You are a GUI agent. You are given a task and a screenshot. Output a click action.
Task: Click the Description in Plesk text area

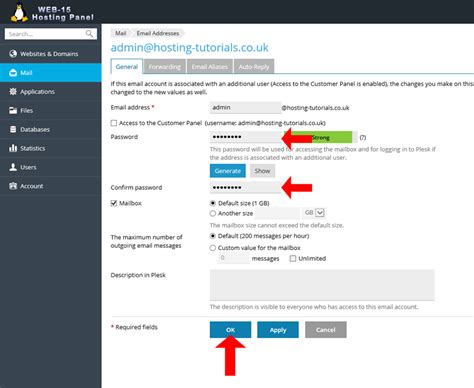[x=322, y=285]
